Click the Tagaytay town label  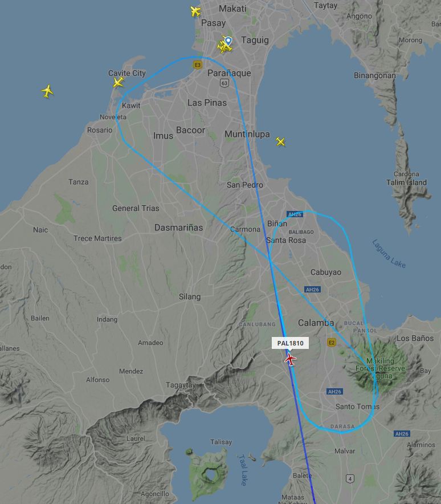[x=181, y=385]
